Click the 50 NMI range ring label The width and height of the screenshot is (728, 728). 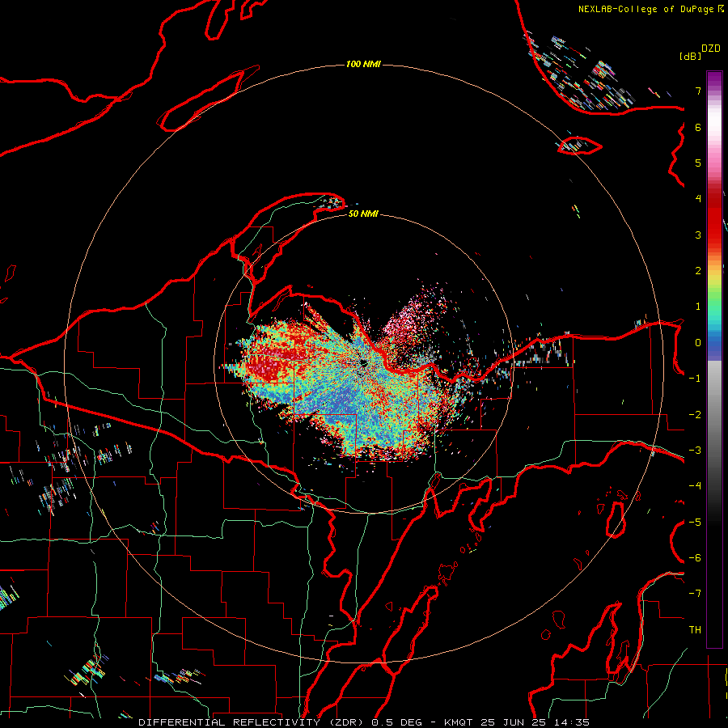pyautogui.click(x=363, y=214)
